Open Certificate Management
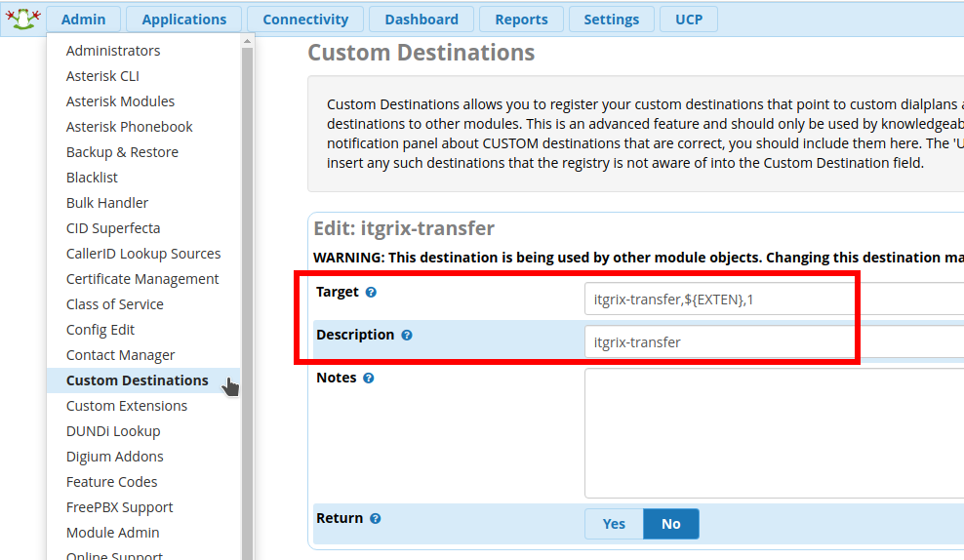Viewport: 964px width, 560px height. [142, 279]
